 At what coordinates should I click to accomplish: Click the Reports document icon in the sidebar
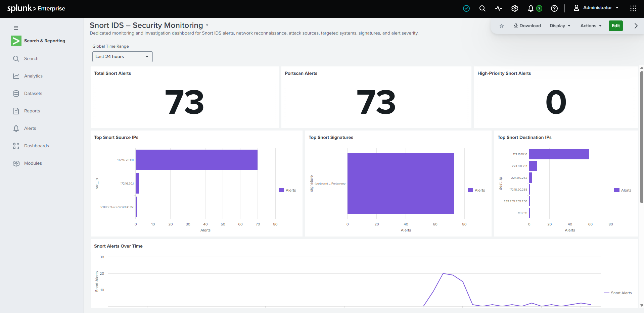[16, 111]
